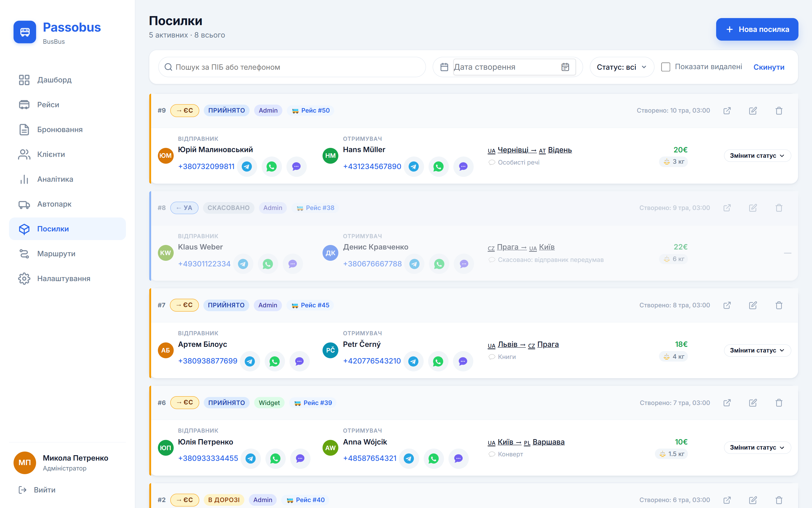Open Клієнти from the sidebar
The width and height of the screenshot is (812, 508).
[67, 155]
